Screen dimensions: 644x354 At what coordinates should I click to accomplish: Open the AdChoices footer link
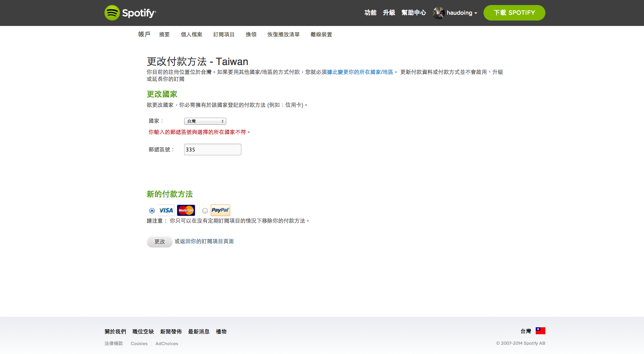(167, 344)
